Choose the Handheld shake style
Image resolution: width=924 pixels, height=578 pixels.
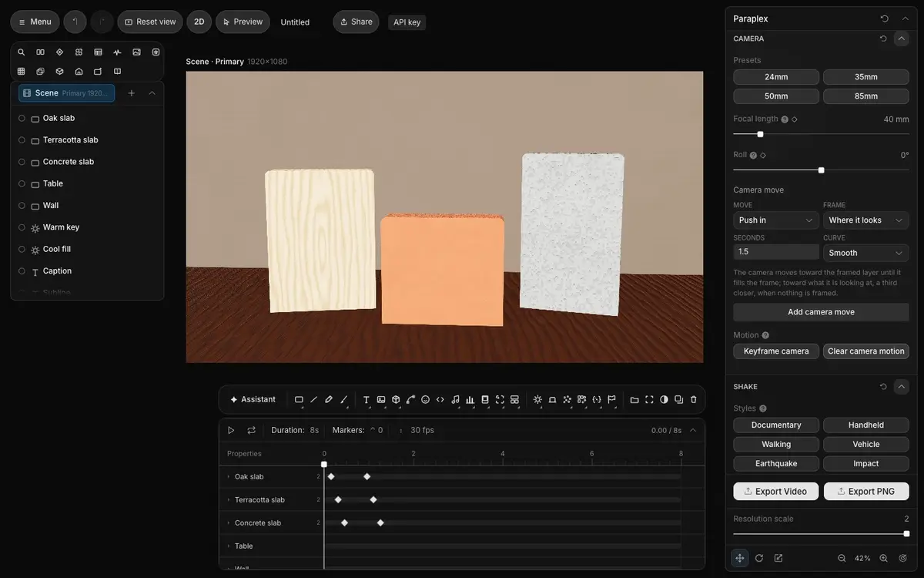[866, 425]
